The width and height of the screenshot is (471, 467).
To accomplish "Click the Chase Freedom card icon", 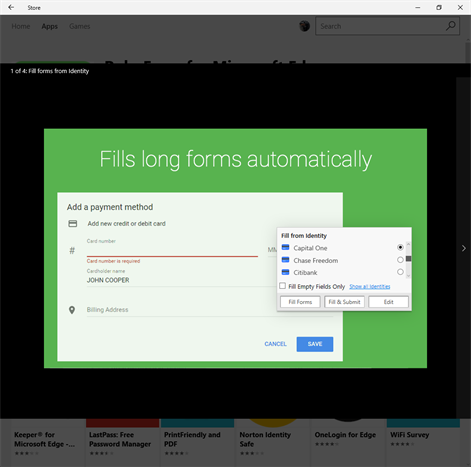I will tap(285, 260).
